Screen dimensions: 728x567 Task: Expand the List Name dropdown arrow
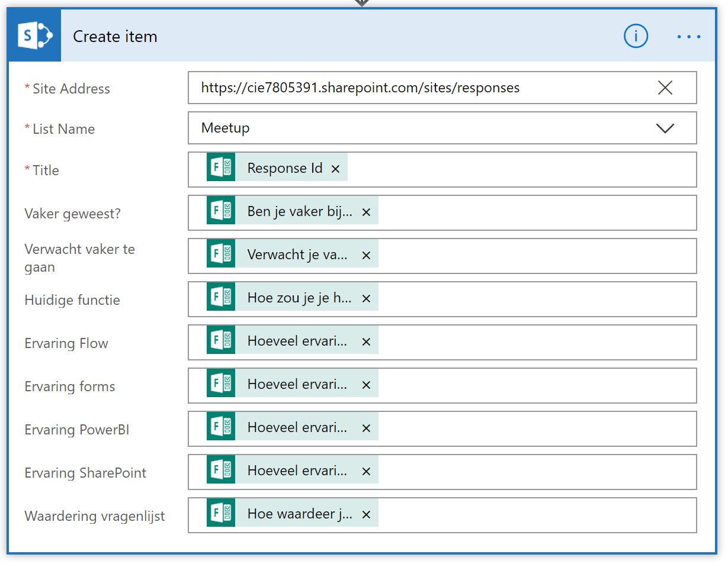(x=665, y=128)
